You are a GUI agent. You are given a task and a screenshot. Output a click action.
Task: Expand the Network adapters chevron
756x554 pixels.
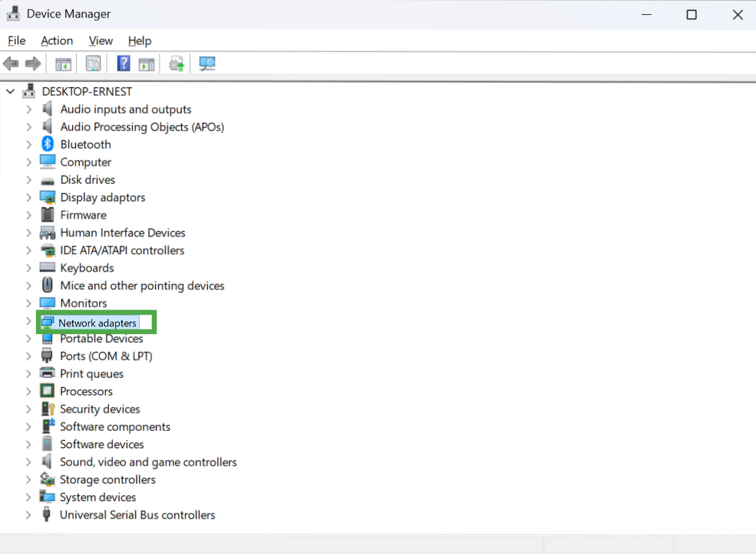coord(29,321)
